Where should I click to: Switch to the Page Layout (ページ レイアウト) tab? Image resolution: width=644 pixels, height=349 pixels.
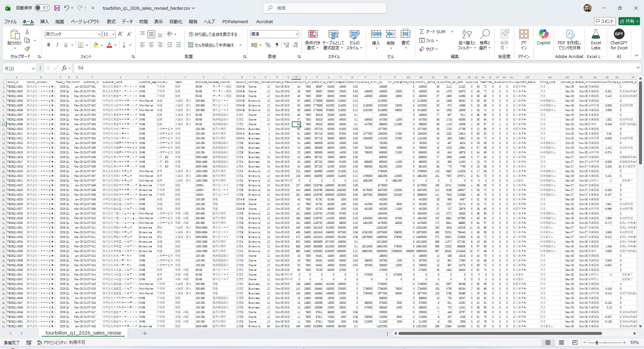tap(85, 21)
